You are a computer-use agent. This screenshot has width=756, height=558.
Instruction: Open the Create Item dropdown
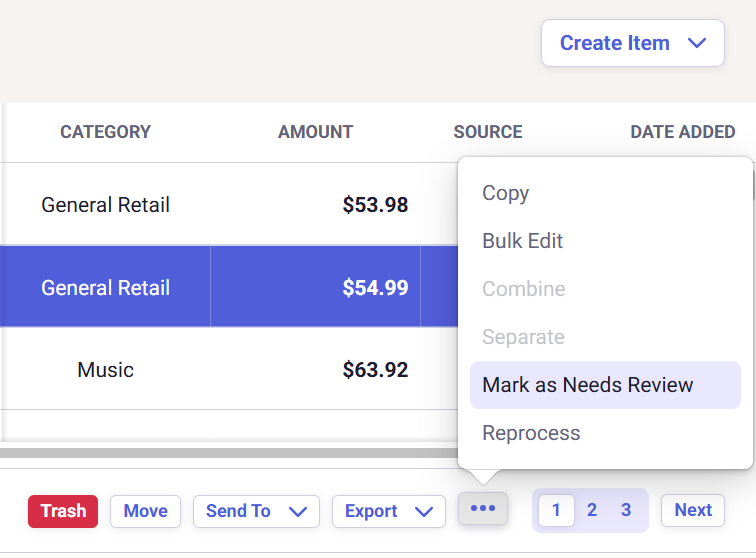pos(633,43)
